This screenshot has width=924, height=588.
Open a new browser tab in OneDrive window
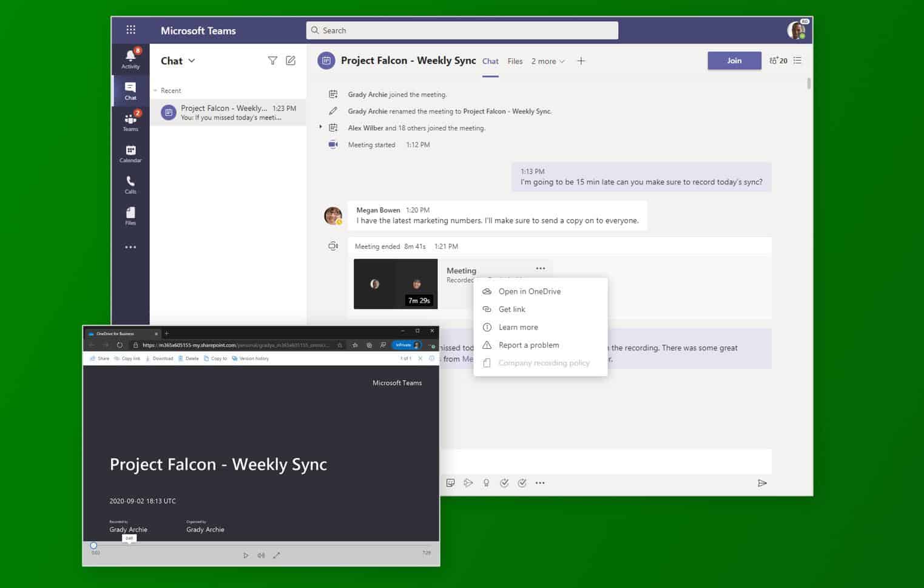point(167,333)
